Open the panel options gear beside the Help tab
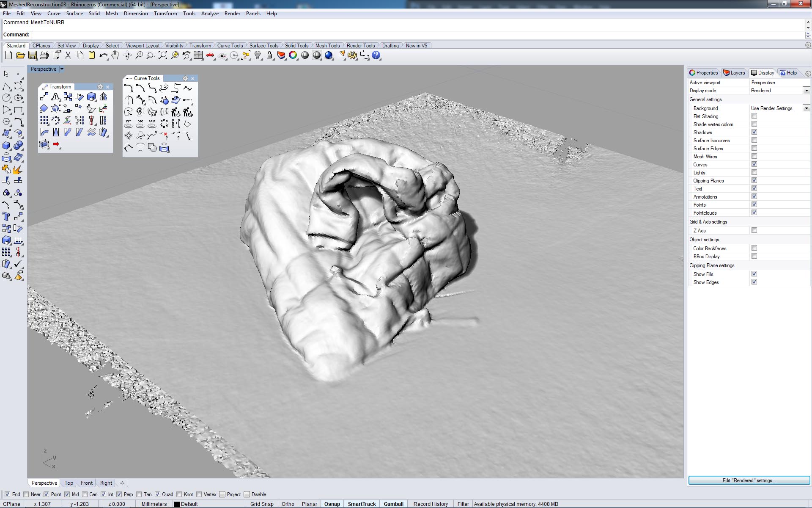The width and height of the screenshot is (812, 508). (x=808, y=73)
